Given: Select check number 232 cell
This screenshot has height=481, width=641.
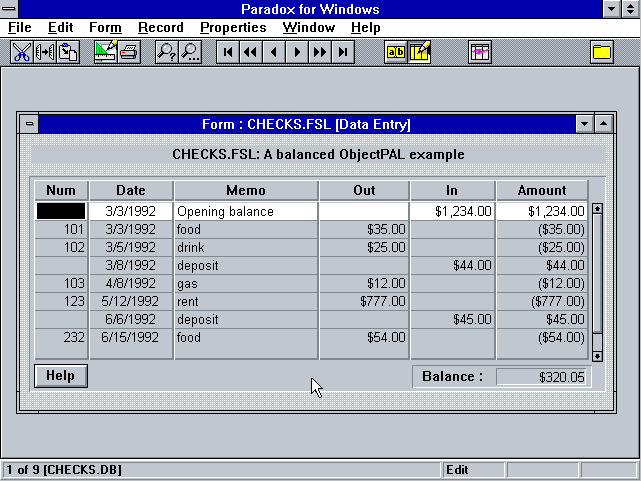Looking at the screenshot, I should (x=61, y=337).
